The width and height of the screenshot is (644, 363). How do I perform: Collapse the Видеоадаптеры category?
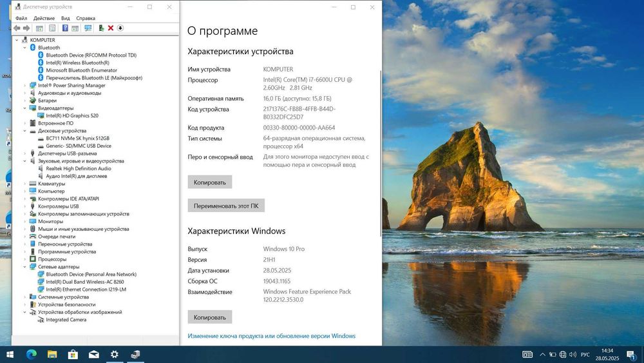(24, 108)
